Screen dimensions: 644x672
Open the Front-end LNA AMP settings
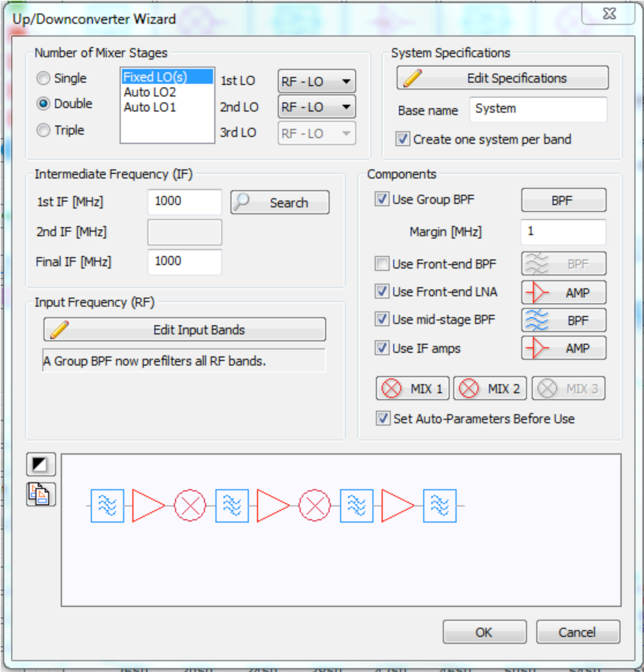(x=563, y=293)
